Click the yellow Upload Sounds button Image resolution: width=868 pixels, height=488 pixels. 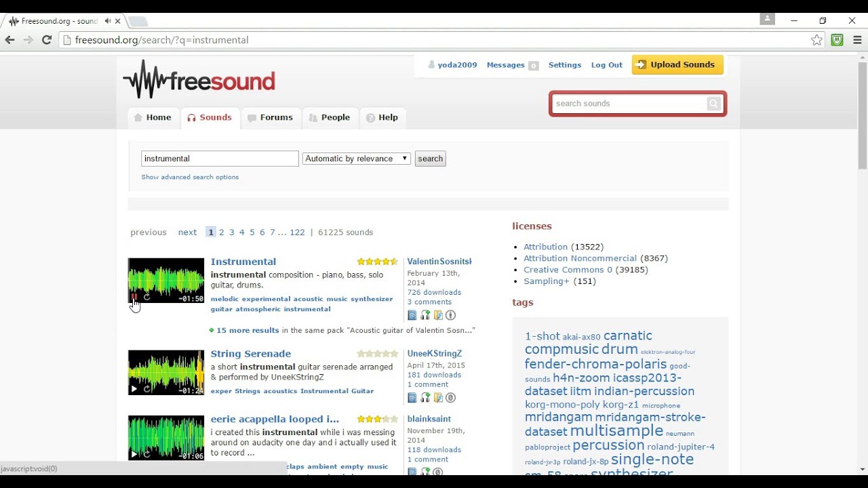click(677, 65)
